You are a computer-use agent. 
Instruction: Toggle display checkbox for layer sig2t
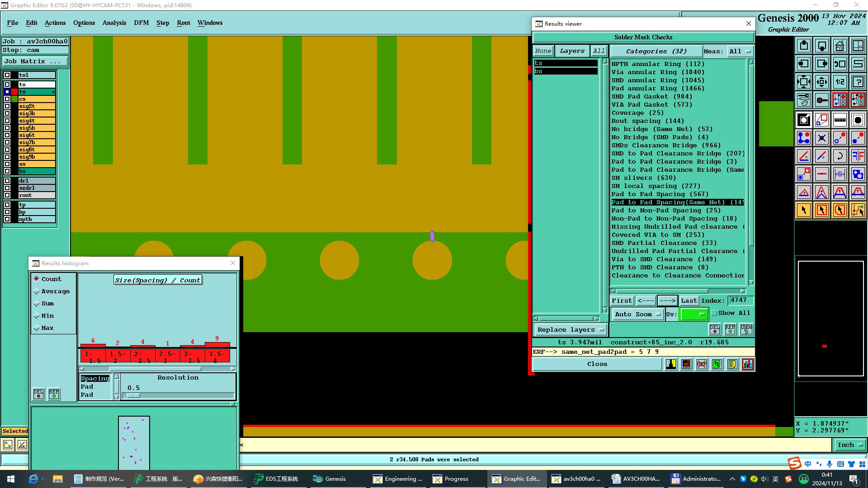(x=7, y=106)
